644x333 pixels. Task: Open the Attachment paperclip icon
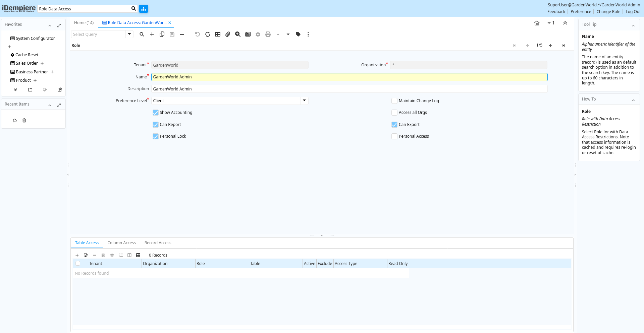(x=228, y=35)
